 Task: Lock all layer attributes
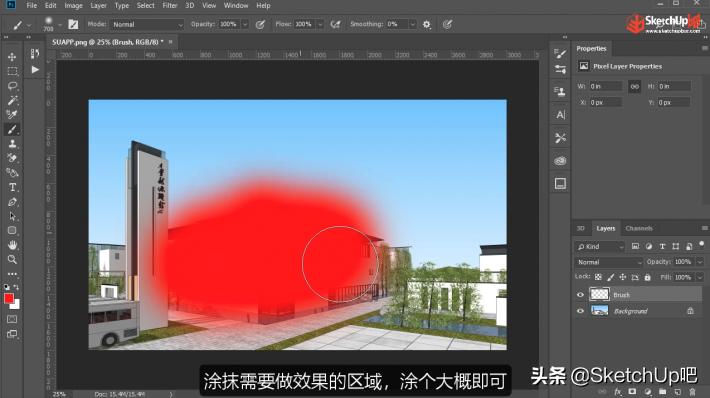pyautogui.click(x=647, y=277)
